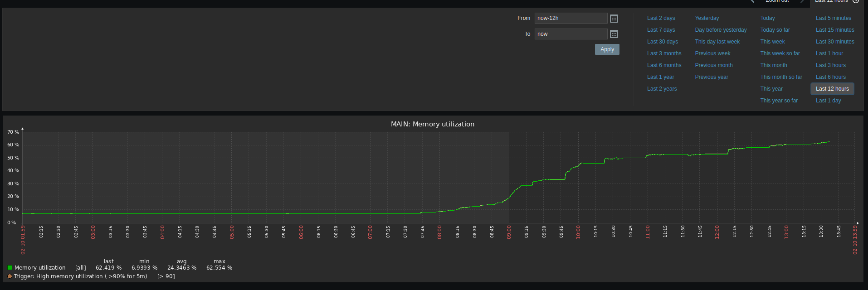Image resolution: width=868 pixels, height=290 pixels.
Task: Open the calendar picker for the From field
Action: [614, 19]
